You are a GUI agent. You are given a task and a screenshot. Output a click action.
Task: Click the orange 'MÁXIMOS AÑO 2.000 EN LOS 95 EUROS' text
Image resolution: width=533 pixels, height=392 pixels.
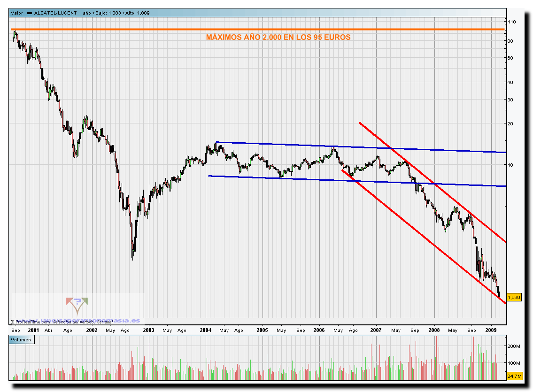click(278, 38)
